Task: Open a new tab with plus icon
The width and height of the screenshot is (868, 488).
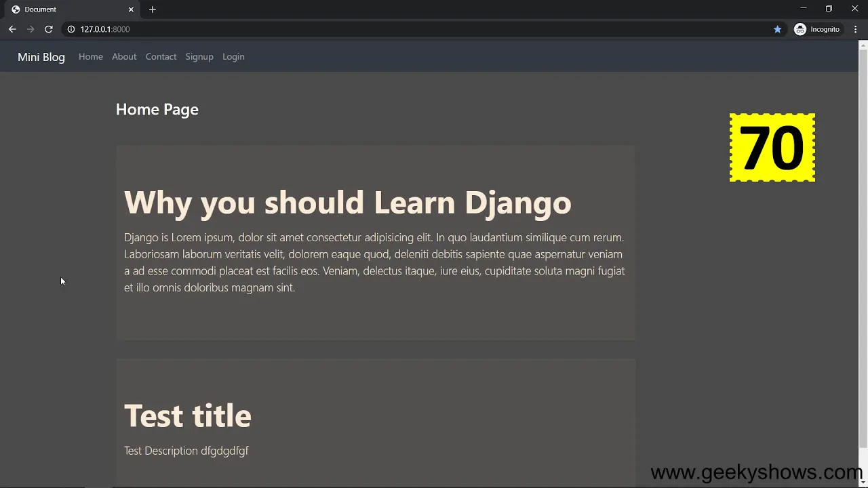Action: [153, 9]
